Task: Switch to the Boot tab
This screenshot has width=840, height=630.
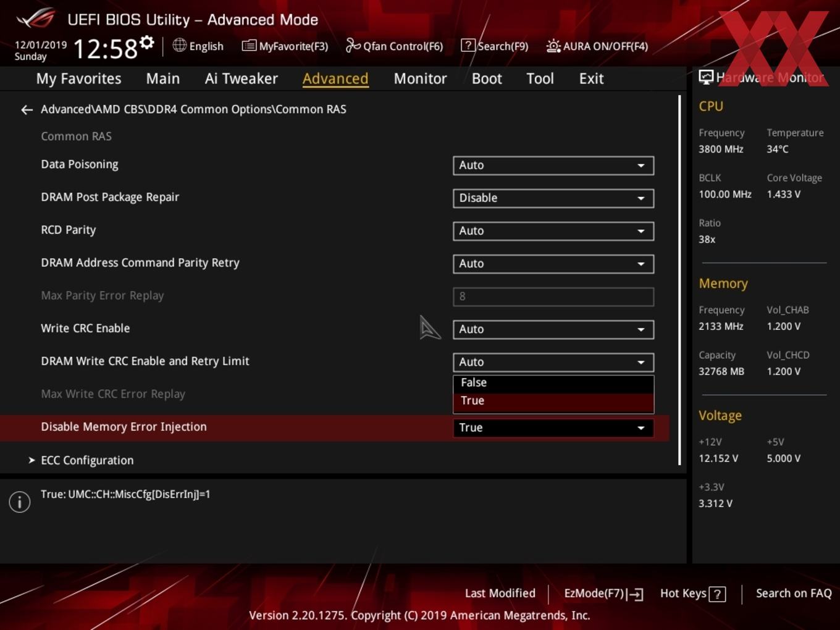Action: [487, 78]
